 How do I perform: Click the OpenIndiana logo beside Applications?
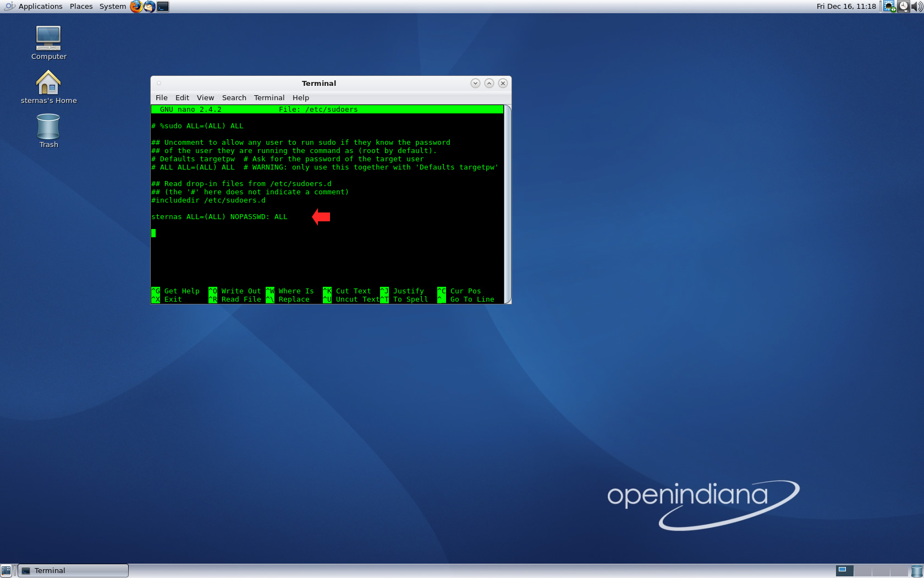[9, 7]
